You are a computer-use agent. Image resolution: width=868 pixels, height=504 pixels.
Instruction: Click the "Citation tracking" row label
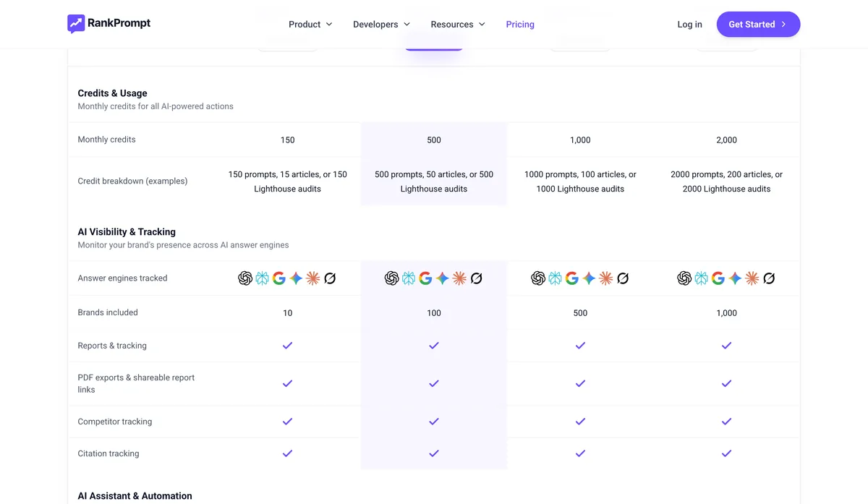click(109, 453)
